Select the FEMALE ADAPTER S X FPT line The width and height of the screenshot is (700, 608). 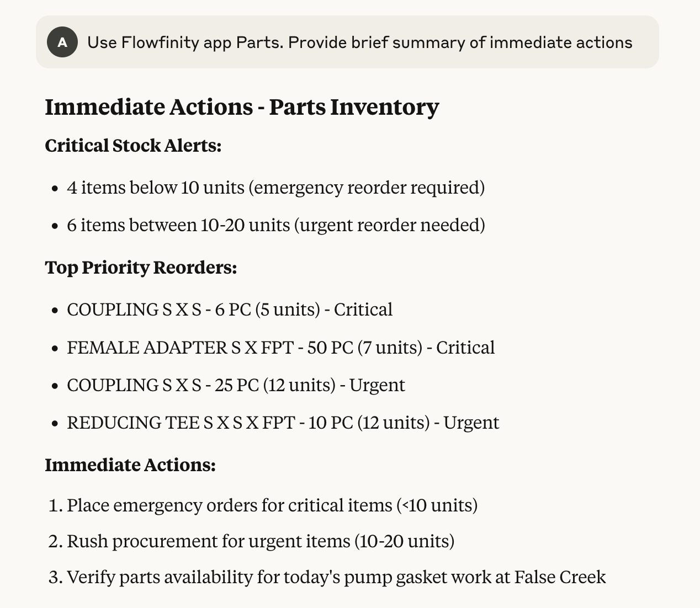[281, 348]
